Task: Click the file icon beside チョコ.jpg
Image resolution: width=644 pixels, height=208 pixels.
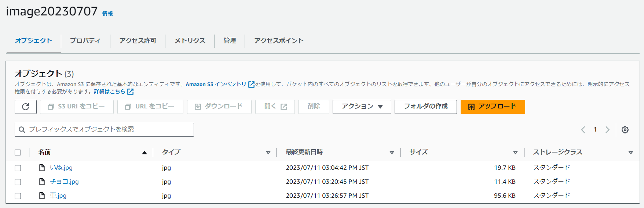Action: (42, 182)
